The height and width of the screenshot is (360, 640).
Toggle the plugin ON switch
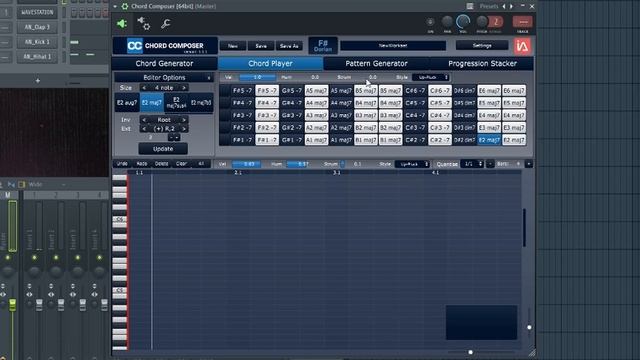[430, 22]
